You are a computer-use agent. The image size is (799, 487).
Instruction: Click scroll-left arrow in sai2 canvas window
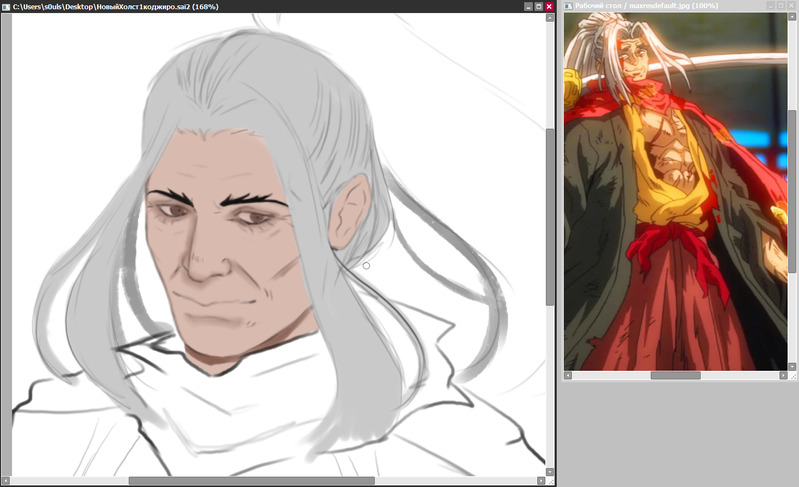point(6,481)
